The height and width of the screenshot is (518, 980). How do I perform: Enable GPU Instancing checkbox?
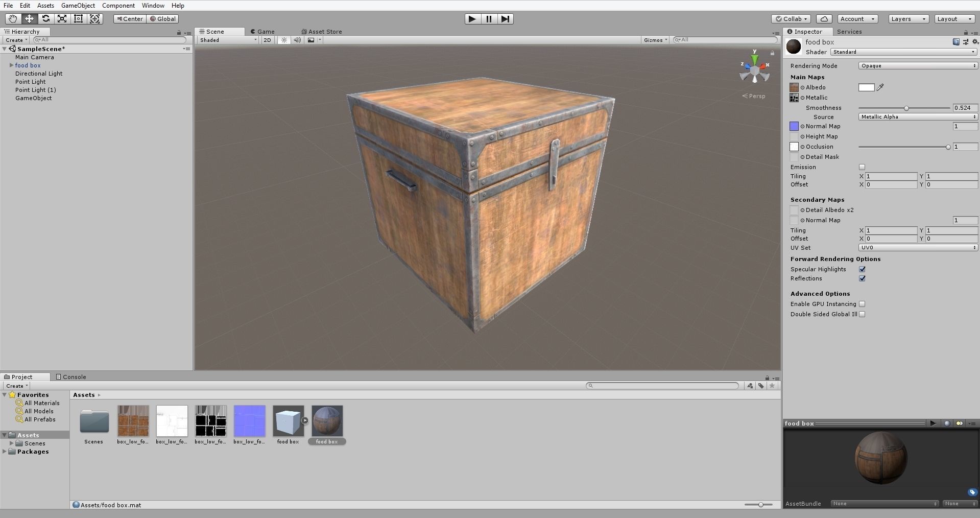click(862, 304)
